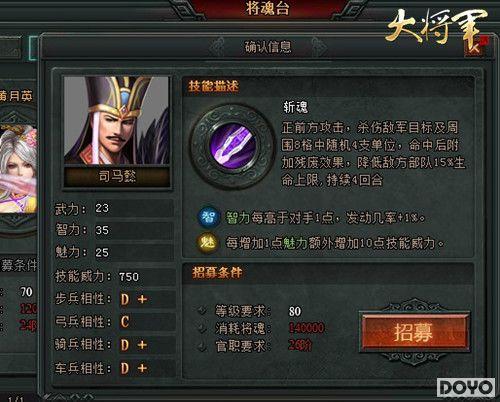Open the 将魂台 title tab
The height and width of the screenshot is (402, 500).
click(267, 9)
